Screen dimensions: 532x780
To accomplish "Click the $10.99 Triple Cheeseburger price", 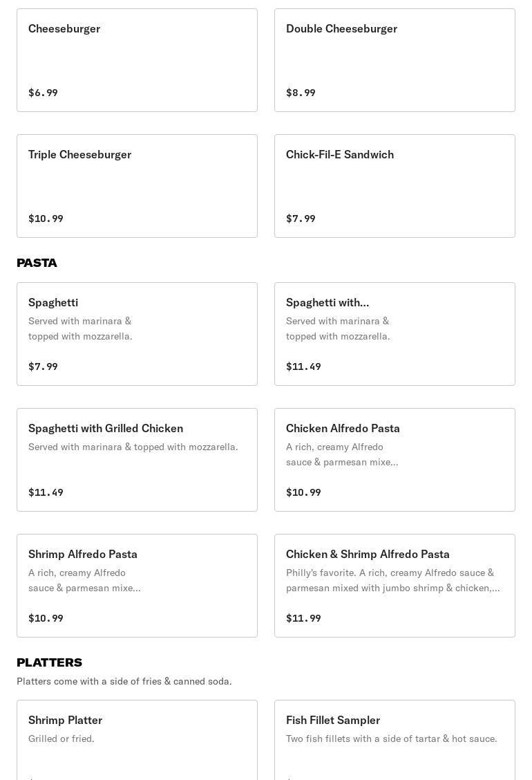I will (46, 219).
